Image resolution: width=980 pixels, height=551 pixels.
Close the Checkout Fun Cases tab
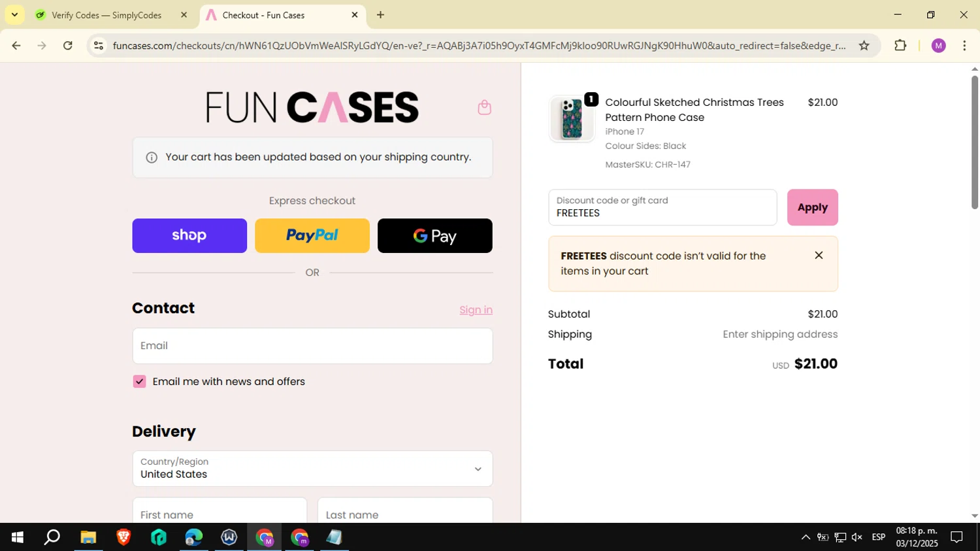coord(355,15)
